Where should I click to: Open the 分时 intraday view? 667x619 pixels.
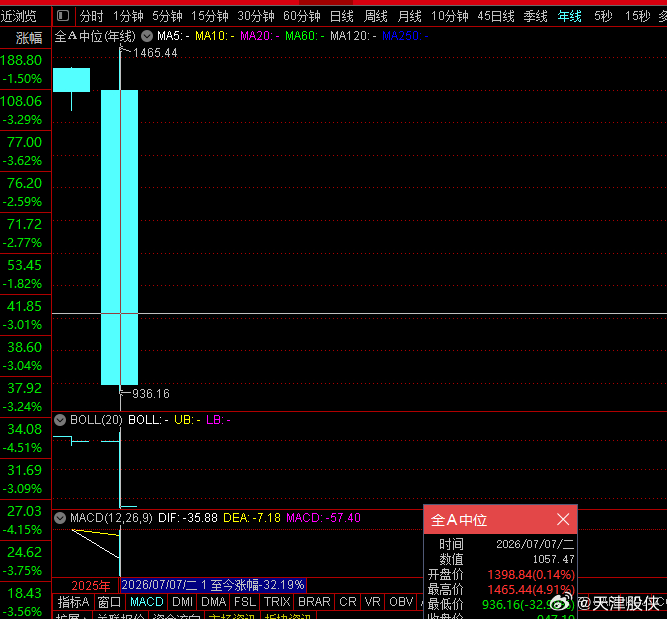pos(91,17)
